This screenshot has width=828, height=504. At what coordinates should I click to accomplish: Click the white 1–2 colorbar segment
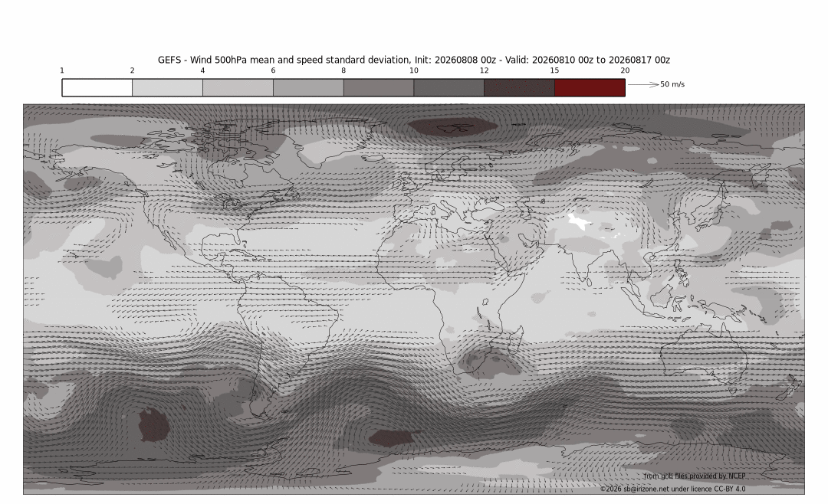tap(97, 87)
